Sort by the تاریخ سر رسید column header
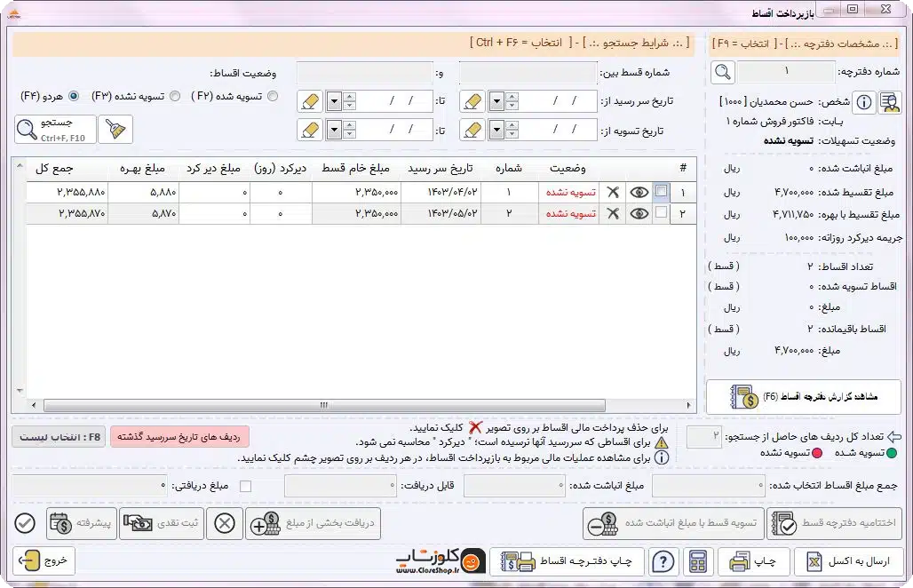Image resolution: width=913 pixels, height=588 pixels. [x=441, y=168]
